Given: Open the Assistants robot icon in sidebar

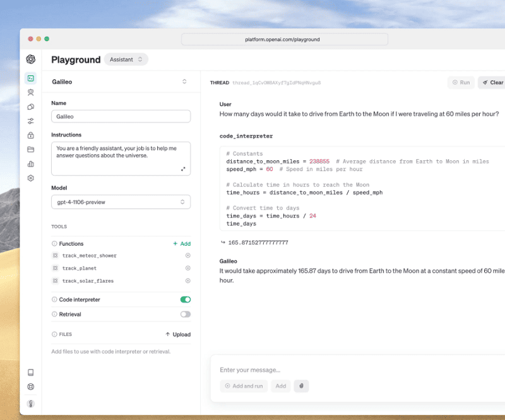Looking at the screenshot, I should tap(30, 92).
